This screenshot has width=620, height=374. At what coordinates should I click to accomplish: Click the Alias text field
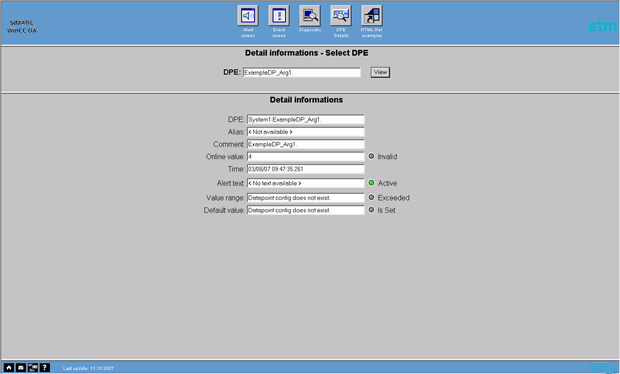coord(306,132)
